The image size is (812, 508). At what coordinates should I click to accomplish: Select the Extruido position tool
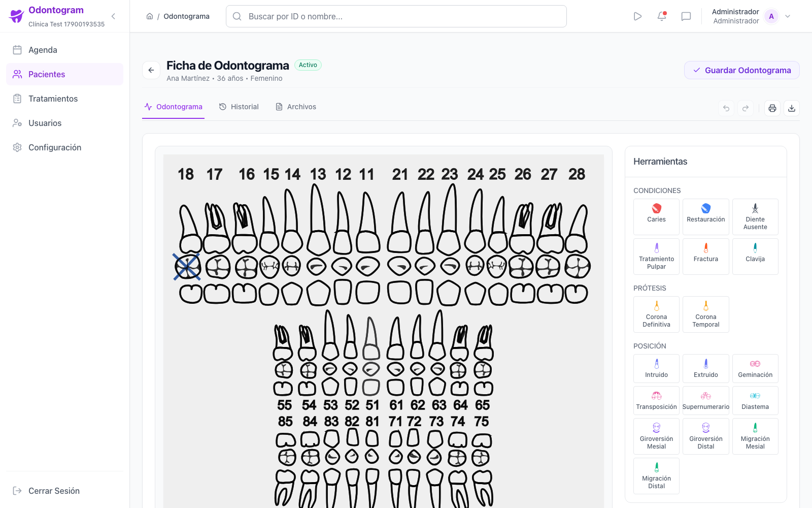coord(706,368)
